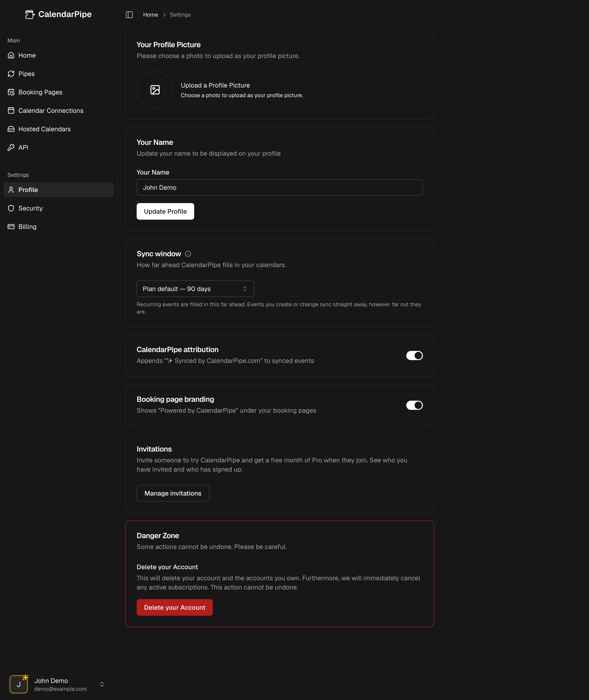Click the profile picture upload placeholder
This screenshot has width=589, height=700.
click(x=155, y=90)
